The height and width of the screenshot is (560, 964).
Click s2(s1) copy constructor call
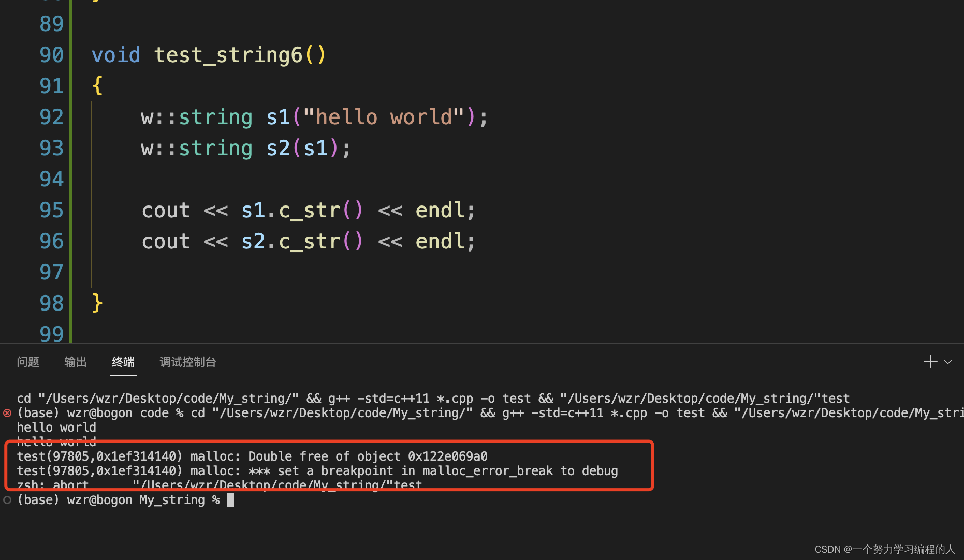point(302,148)
